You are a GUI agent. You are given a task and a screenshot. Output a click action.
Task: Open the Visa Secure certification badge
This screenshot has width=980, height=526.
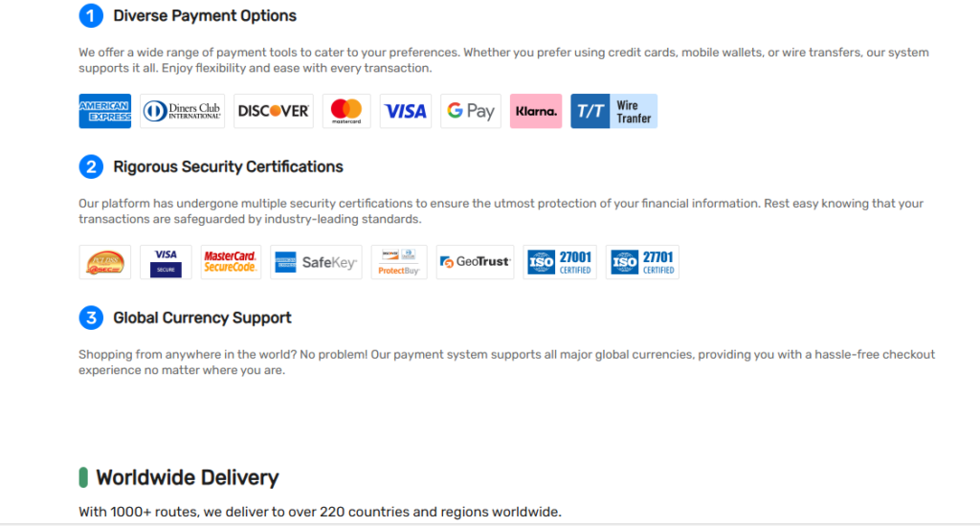click(166, 262)
